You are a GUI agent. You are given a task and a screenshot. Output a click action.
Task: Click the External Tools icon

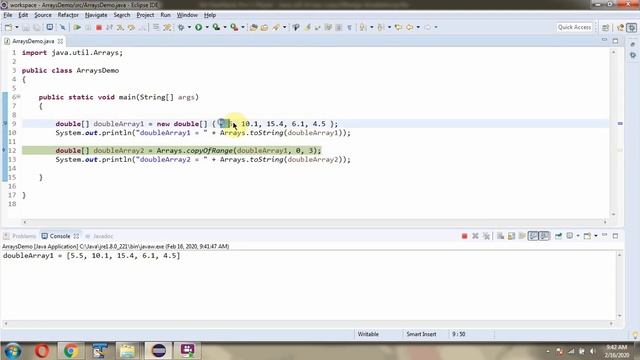(234, 27)
